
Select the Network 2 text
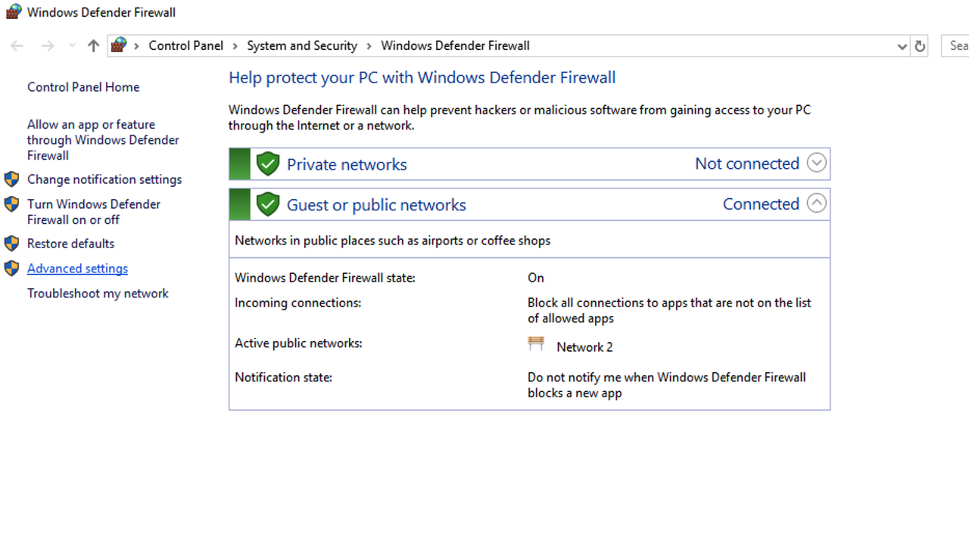[x=584, y=347]
